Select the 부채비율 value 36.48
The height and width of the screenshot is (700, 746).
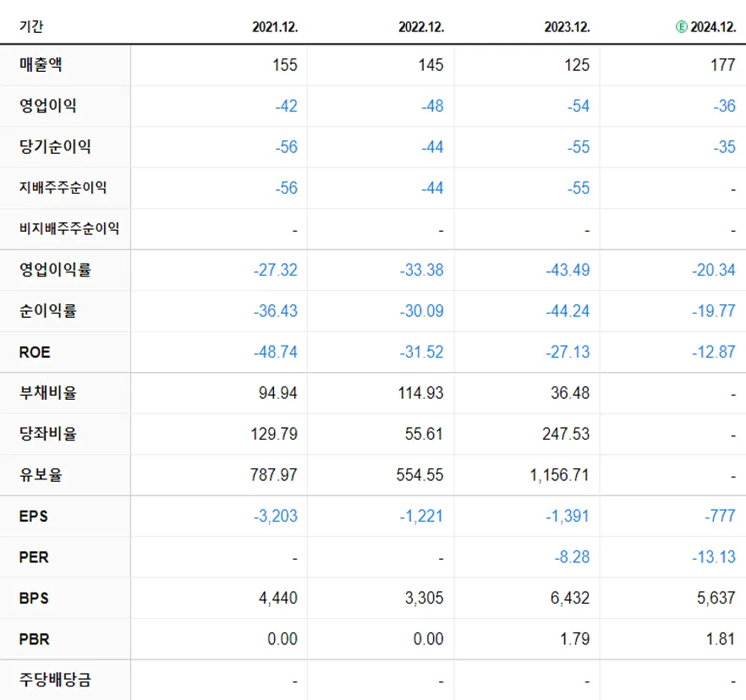coord(570,393)
